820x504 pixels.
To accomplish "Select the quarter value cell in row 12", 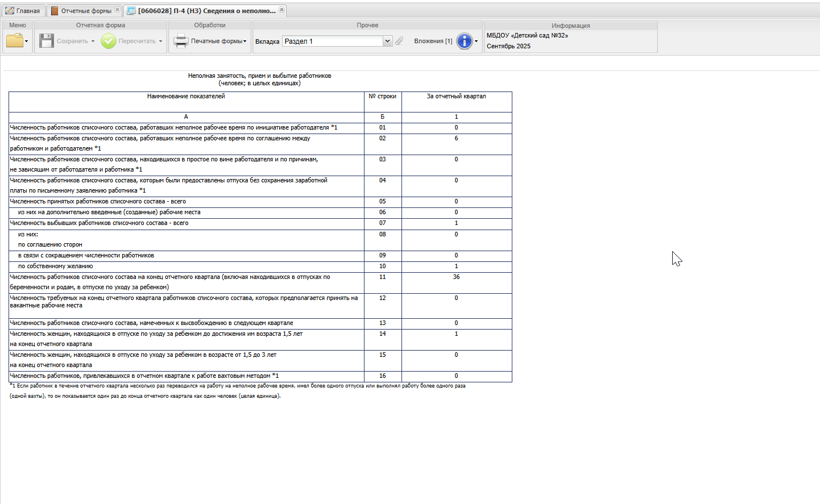I will tap(457, 306).
